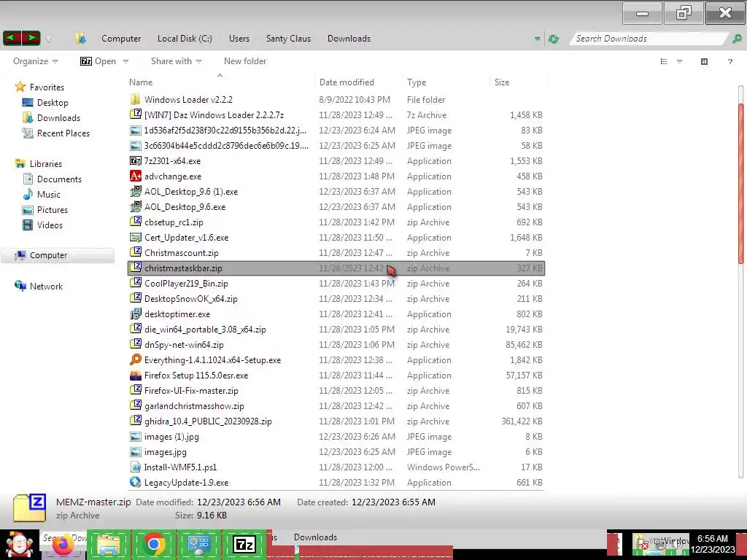Select the Windows Loader v2.2.2 folder icon

(135, 99)
